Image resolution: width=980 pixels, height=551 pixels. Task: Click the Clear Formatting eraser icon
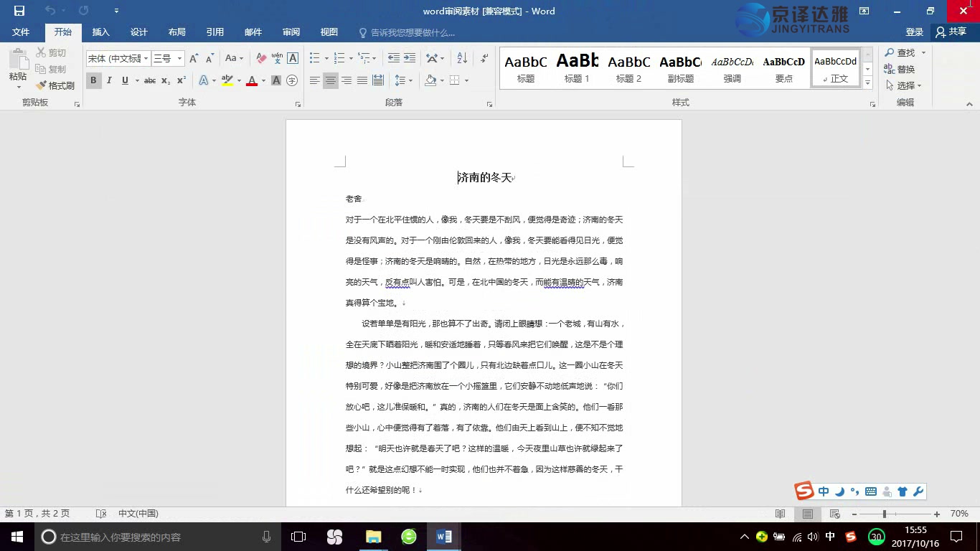click(261, 59)
